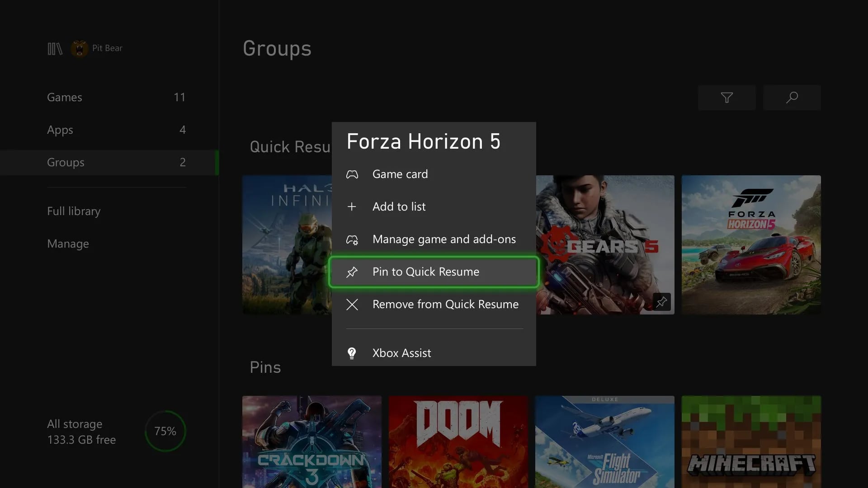Select Apps in the sidebar
868x488 pixels.
pos(60,130)
